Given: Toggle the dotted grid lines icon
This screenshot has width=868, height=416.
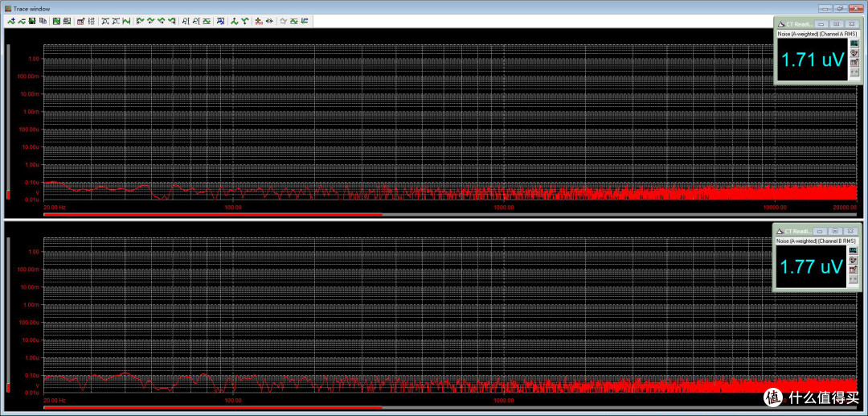Looking at the screenshot, I should [x=92, y=21].
